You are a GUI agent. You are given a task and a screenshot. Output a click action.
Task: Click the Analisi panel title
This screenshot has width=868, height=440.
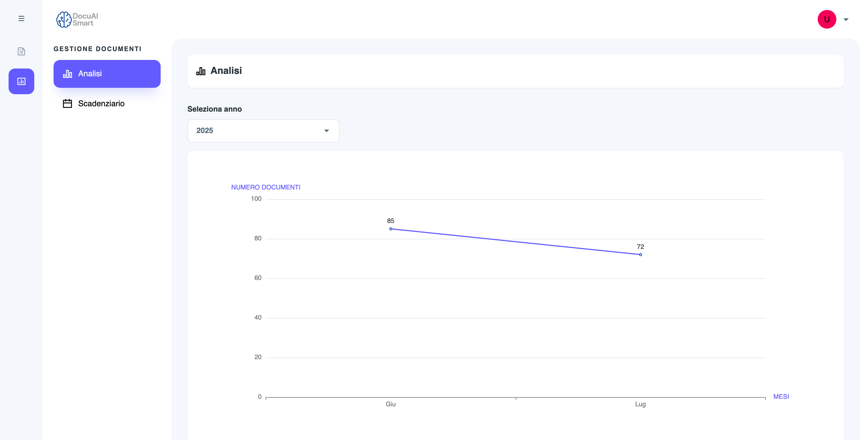(227, 71)
